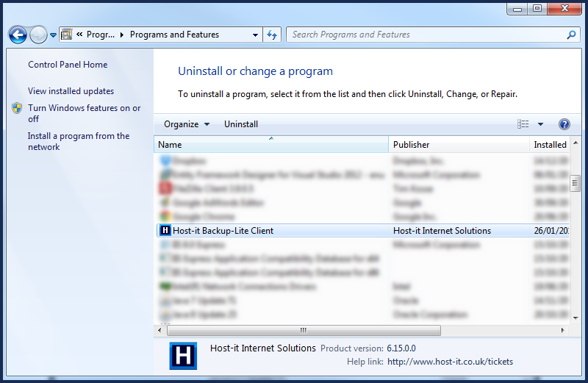Click the H icon of Host-it Backup-Lite Client
The height and width of the screenshot is (383, 588).
tap(165, 230)
